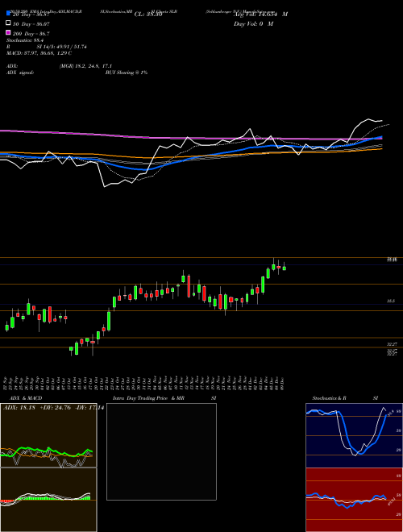Click the 'MACD: 37.97, 36.68, 1.29 C' line
Screen dimensions: 403x532
coord(39,53)
